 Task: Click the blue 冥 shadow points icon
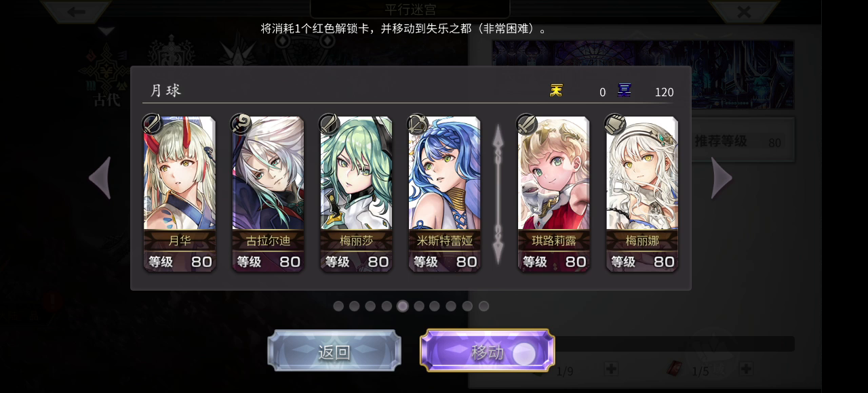pos(625,90)
